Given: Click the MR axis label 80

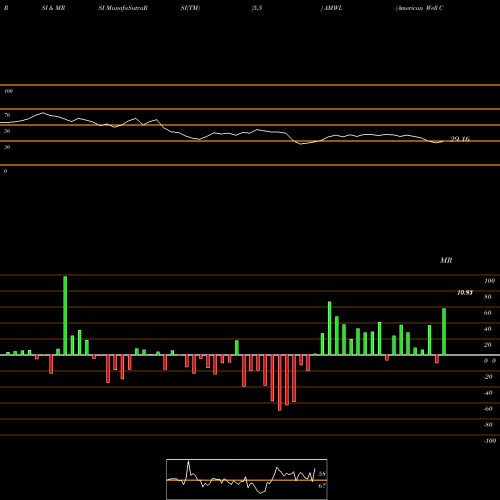Looking at the screenshot, I should [488, 297].
